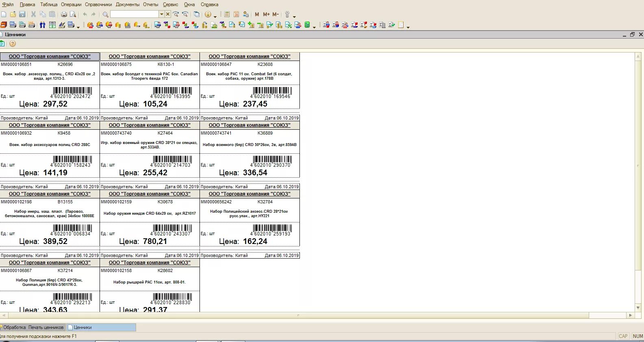This screenshot has height=342, width=644.
Task: Click the Open file icon
Action: pyautogui.click(x=13, y=14)
